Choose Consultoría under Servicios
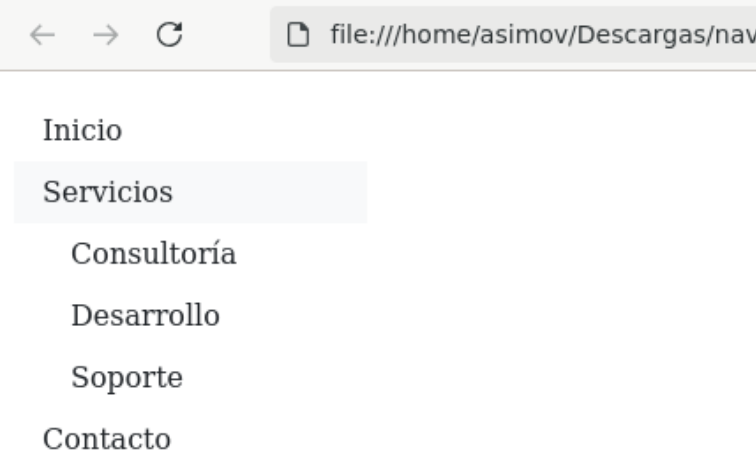This screenshot has width=756, height=472. click(x=153, y=254)
